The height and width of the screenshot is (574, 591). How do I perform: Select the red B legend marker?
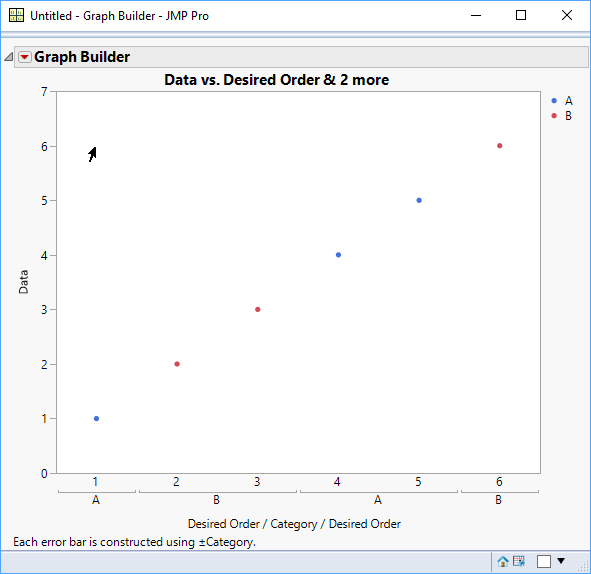(554, 116)
